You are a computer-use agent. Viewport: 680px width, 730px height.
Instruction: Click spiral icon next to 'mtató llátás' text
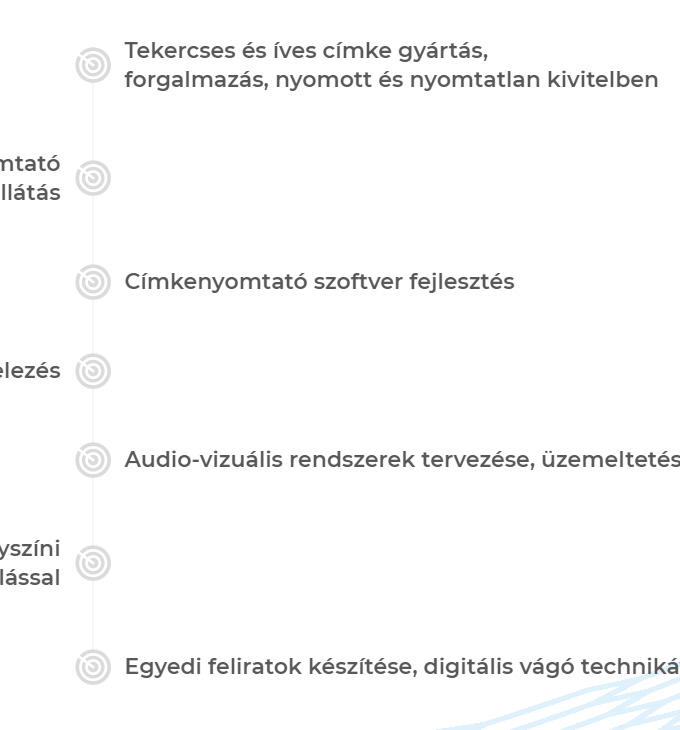tap(93, 178)
